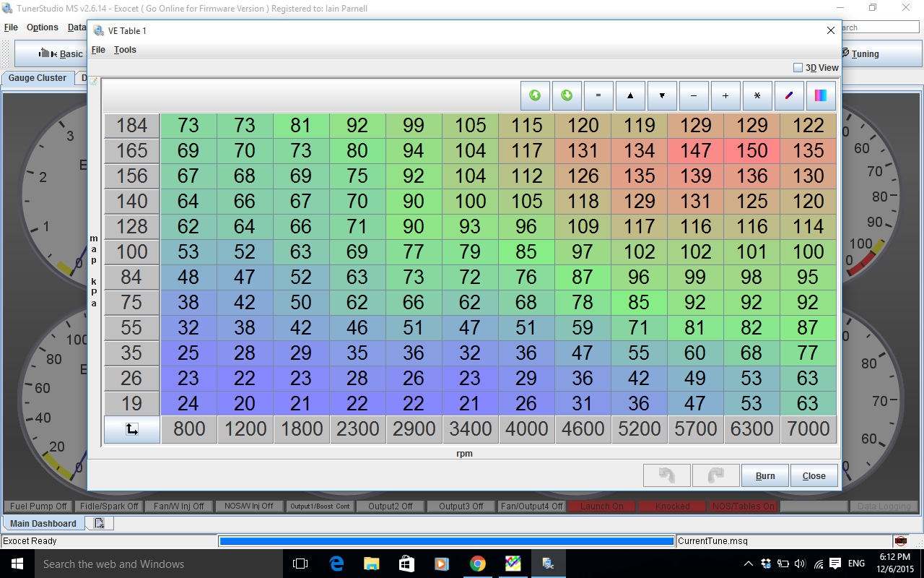Image resolution: width=924 pixels, height=578 pixels.
Task: Click the plus add-to-cells button
Action: [x=725, y=95]
